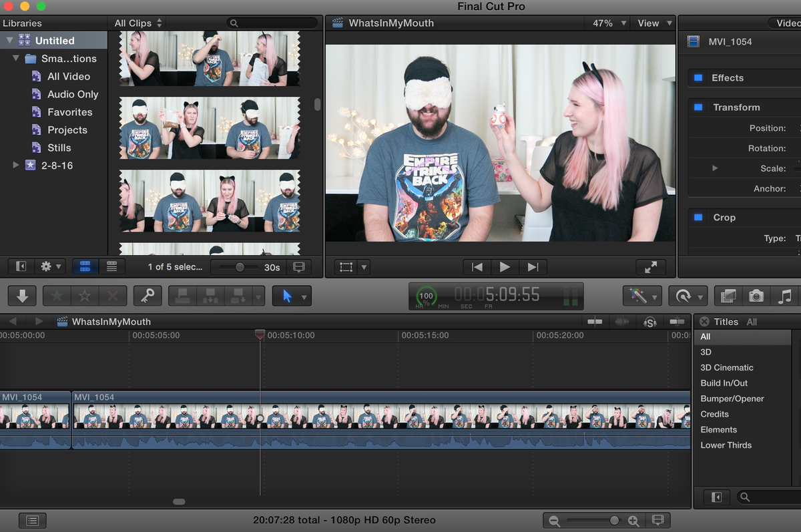This screenshot has width=801, height=532.
Task: Toggle the Transform blue checkbox
Action: tap(698, 107)
